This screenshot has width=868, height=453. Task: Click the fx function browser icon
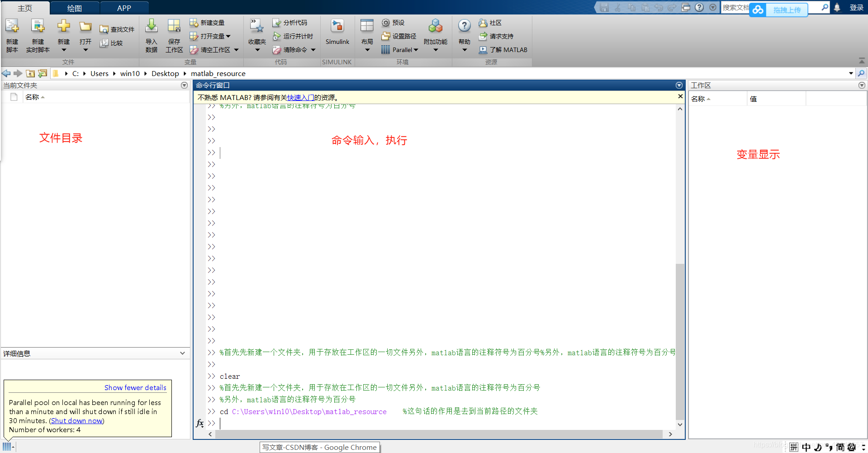click(x=200, y=423)
